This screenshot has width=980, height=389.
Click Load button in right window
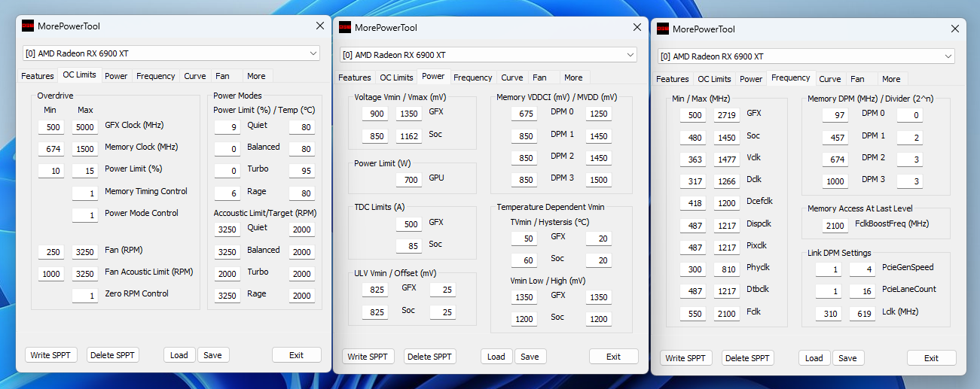[x=814, y=358]
